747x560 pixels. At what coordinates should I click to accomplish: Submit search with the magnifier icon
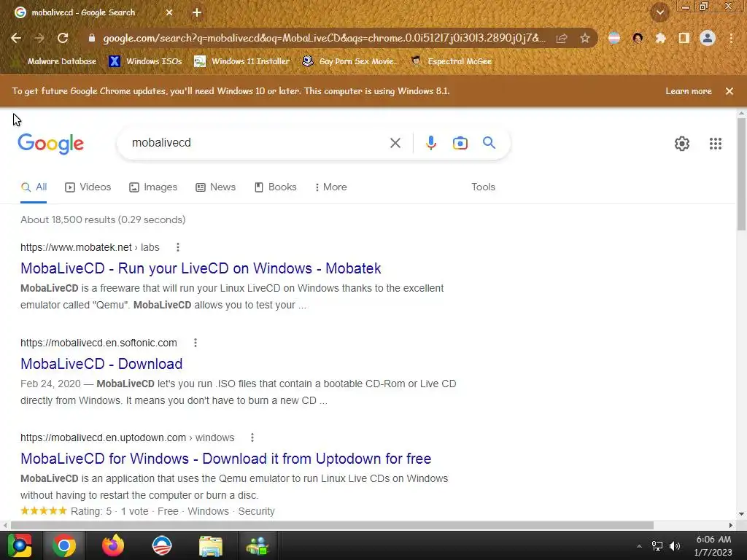(489, 142)
